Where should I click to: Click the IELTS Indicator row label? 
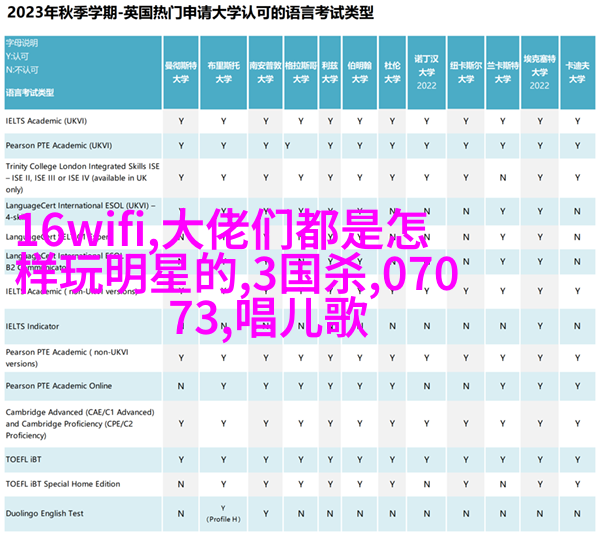32,326
